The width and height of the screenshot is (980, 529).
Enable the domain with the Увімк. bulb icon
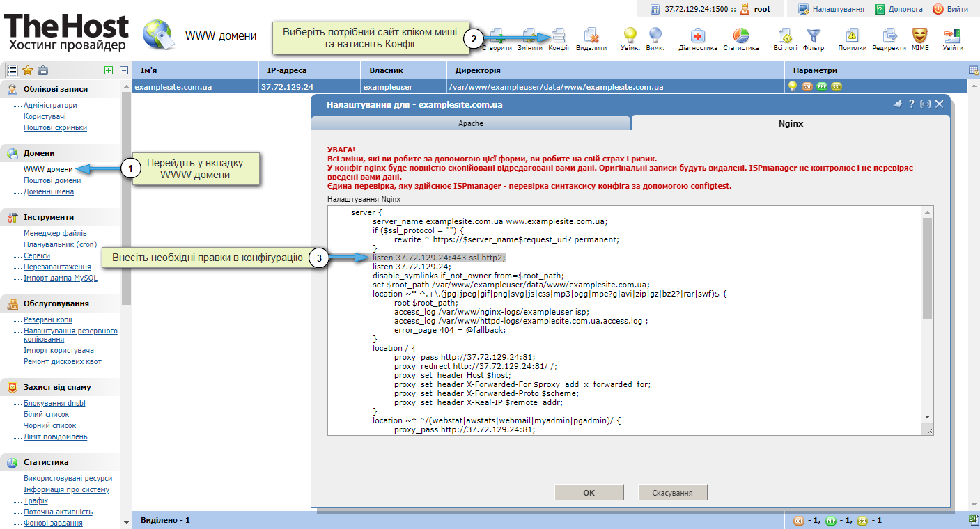[x=630, y=34]
